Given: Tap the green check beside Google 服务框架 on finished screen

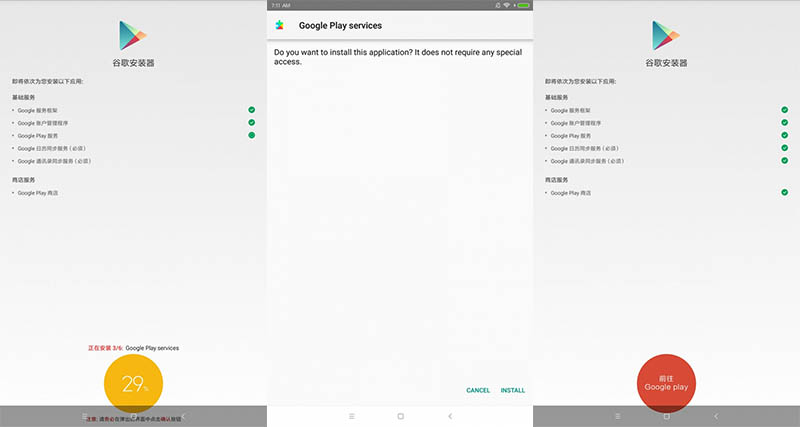Looking at the screenshot, I should coord(785,110).
